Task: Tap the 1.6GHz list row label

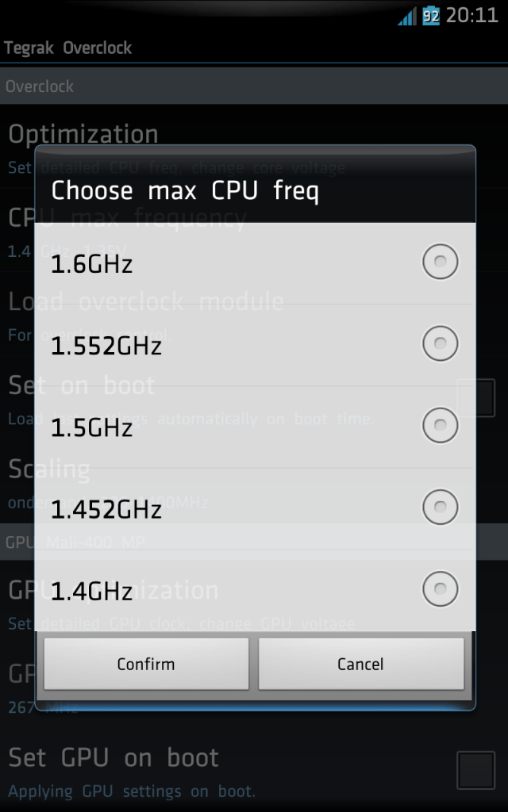Action: click(x=92, y=264)
